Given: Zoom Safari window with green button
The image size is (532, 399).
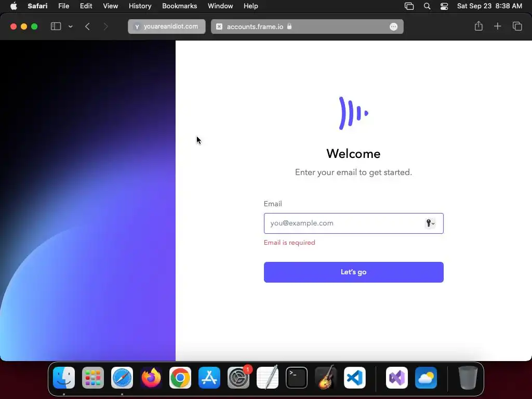Looking at the screenshot, I should 34,26.
